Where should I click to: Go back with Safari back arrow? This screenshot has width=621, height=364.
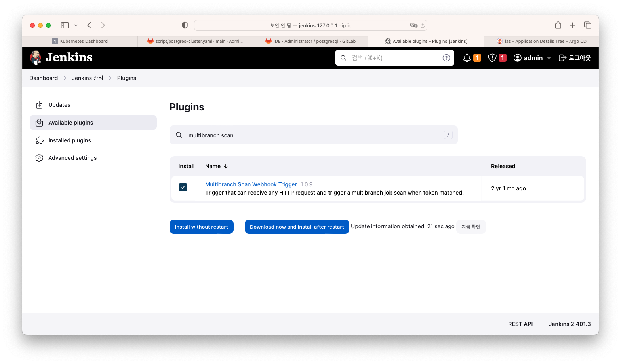(89, 25)
